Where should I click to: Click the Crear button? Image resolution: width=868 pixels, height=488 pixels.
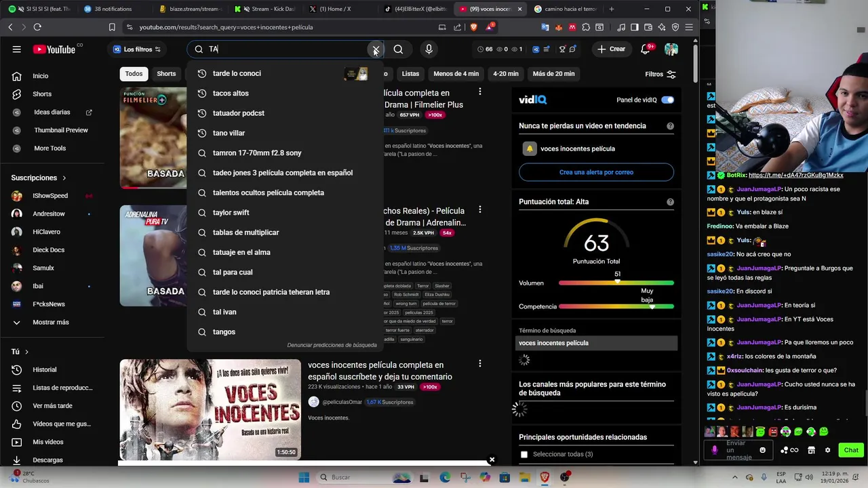coord(611,49)
